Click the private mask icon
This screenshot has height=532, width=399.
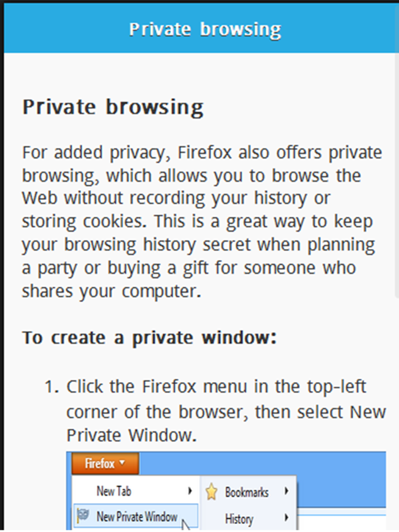(83, 516)
